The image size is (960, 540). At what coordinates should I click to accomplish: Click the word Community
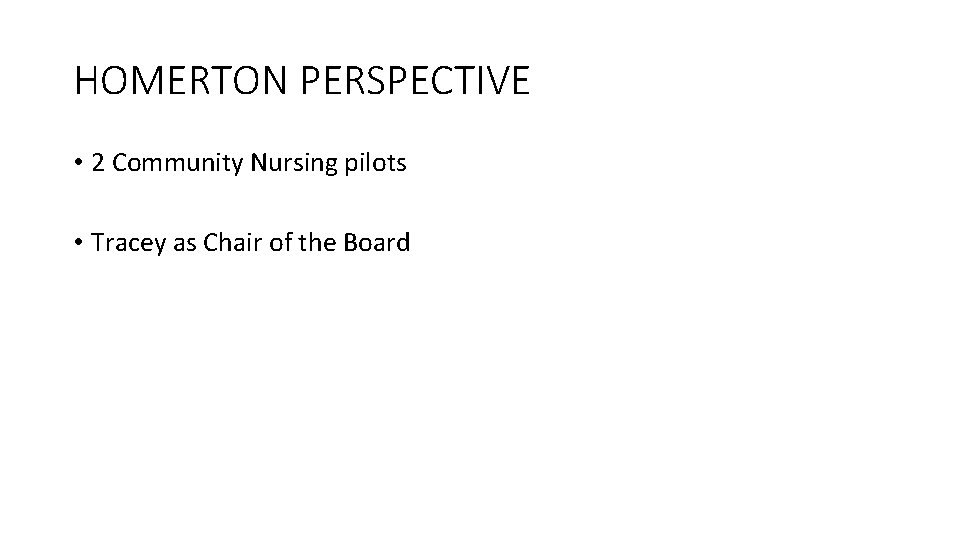[177, 163]
